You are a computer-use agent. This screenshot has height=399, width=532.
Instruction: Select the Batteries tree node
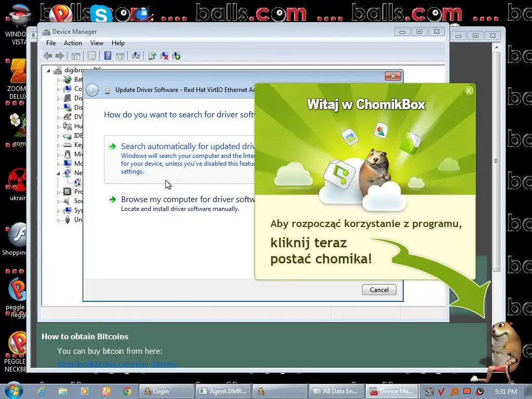[x=73, y=79]
